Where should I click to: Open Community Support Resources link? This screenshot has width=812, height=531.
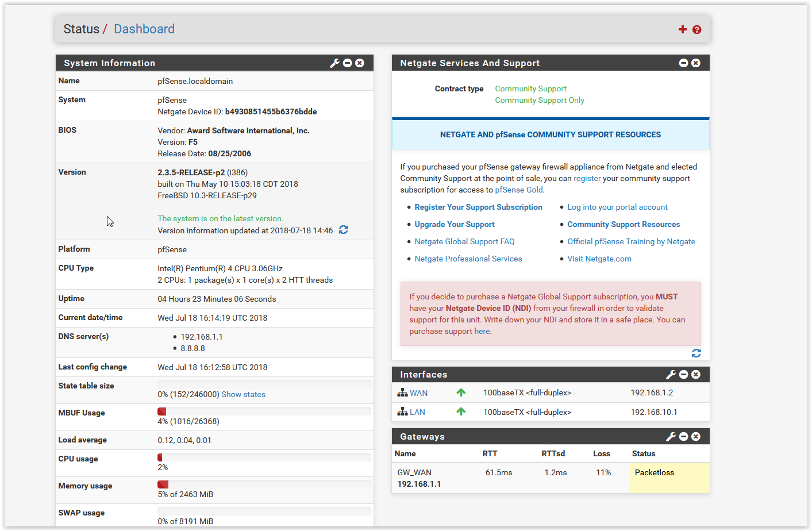pos(623,225)
